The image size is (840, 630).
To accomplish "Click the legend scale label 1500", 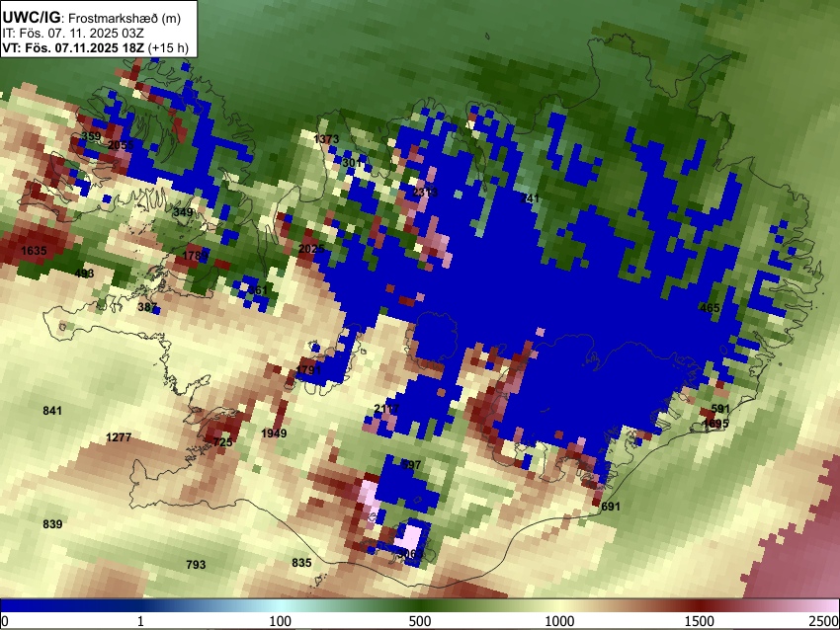I will point(699,621).
